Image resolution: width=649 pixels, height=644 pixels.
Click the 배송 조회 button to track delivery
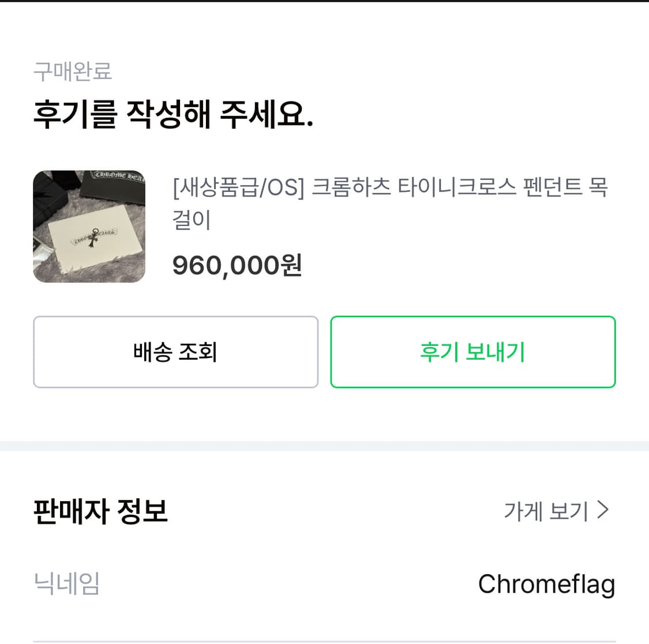(175, 352)
